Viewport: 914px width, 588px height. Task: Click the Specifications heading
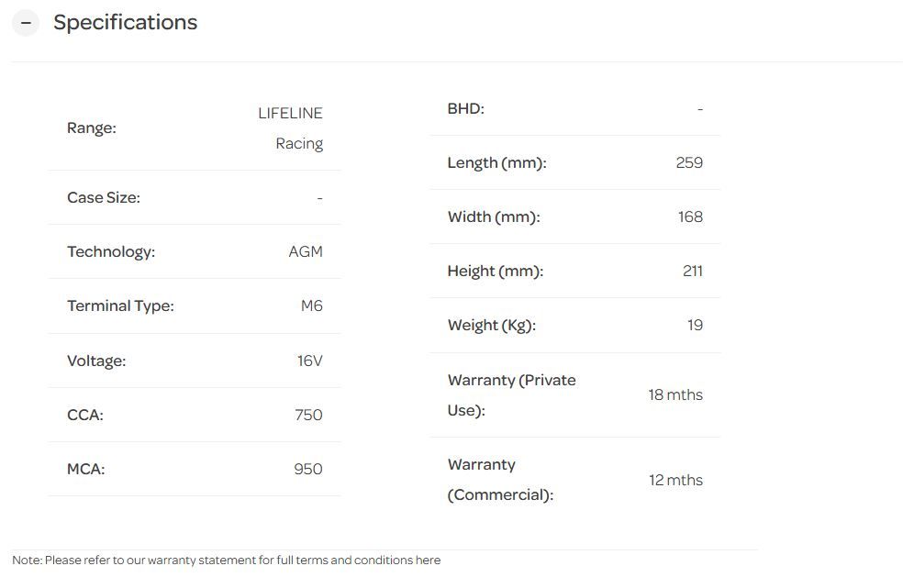[x=125, y=23]
